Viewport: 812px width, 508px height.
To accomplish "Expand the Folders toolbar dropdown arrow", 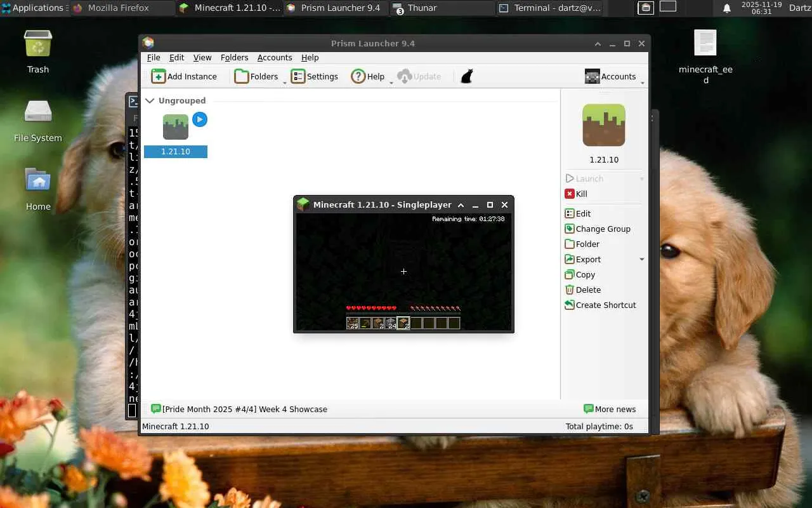I will tap(284, 82).
